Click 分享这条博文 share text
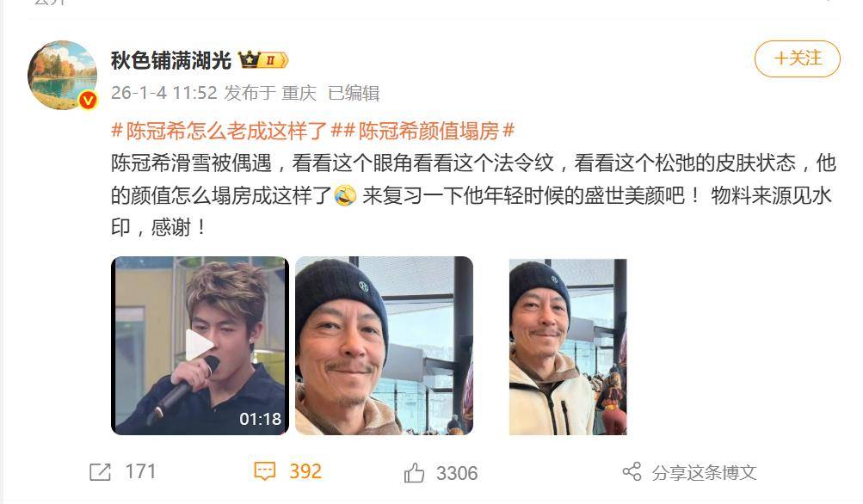 704,473
